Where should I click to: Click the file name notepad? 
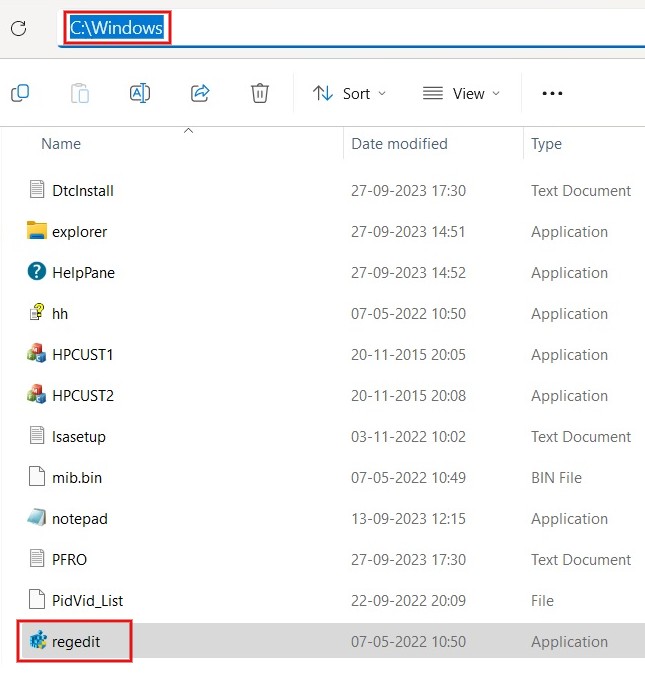click(x=80, y=519)
